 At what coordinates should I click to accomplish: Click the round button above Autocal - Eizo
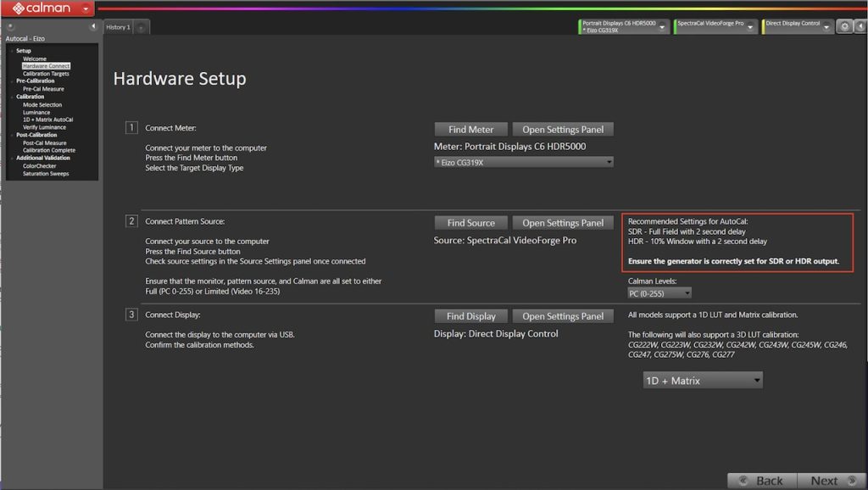tap(10, 26)
